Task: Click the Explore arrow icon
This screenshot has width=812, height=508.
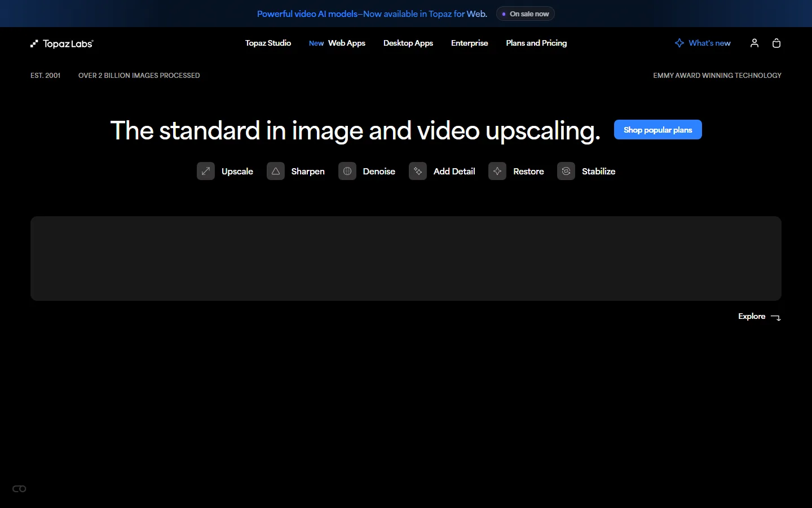Action: click(x=776, y=318)
